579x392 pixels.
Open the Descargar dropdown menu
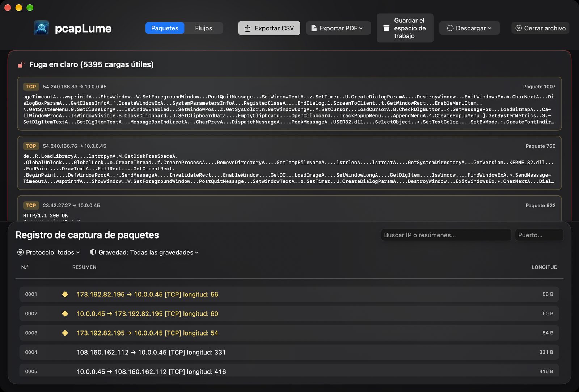(x=469, y=28)
